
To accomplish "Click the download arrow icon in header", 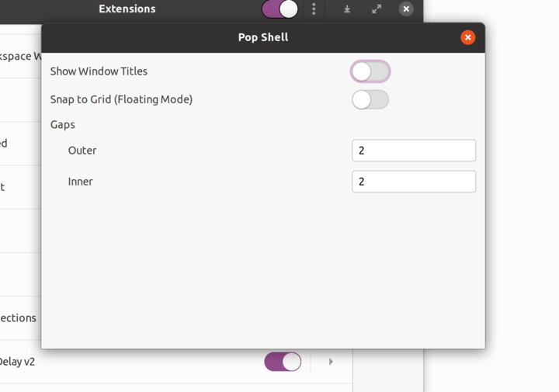I will coord(347,9).
